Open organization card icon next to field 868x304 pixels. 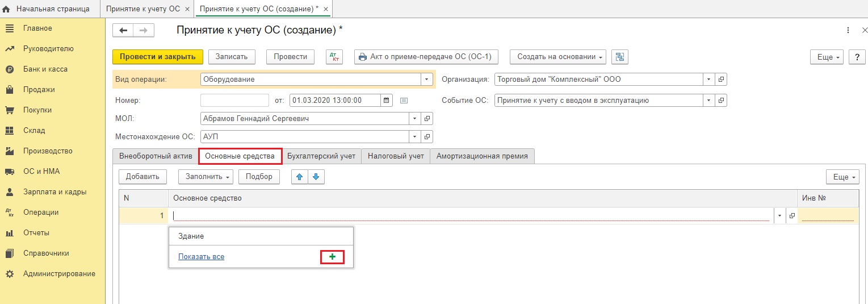(x=722, y=80)
